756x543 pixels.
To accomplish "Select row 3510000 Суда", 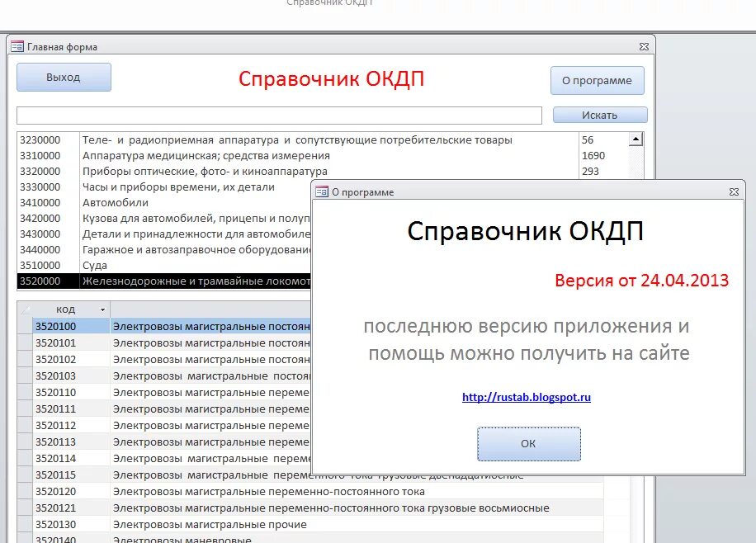I will 164,265.
